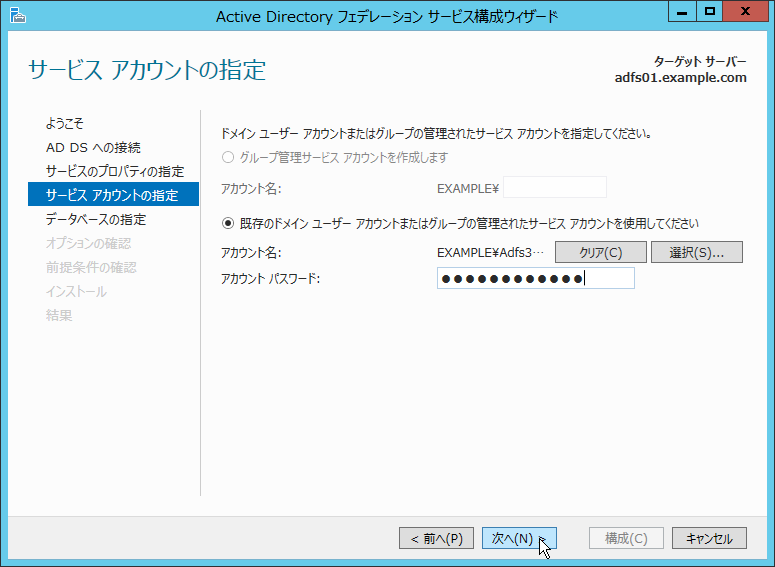
Task: Select the グループ管理サービス アカウントを作成します radio button
Action: pos(228,158)
